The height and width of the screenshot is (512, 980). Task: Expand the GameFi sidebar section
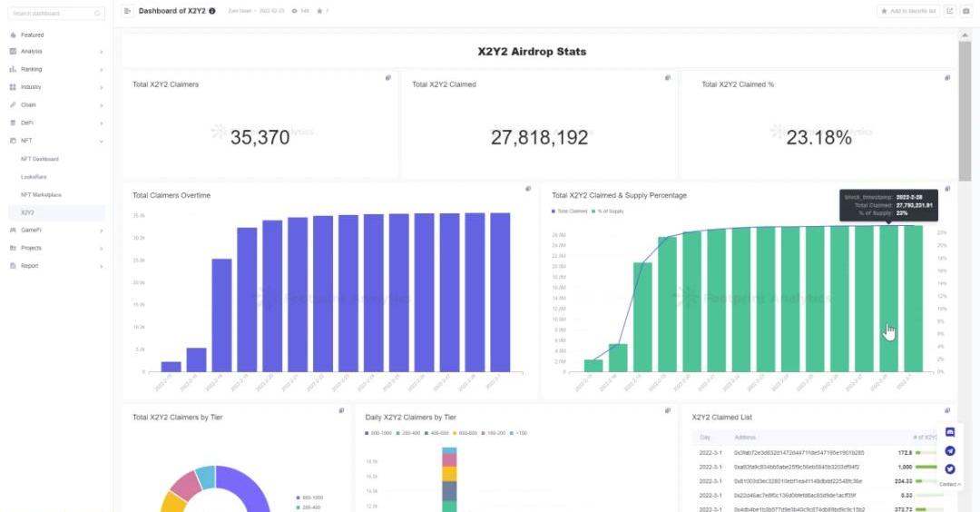(54, 230)
